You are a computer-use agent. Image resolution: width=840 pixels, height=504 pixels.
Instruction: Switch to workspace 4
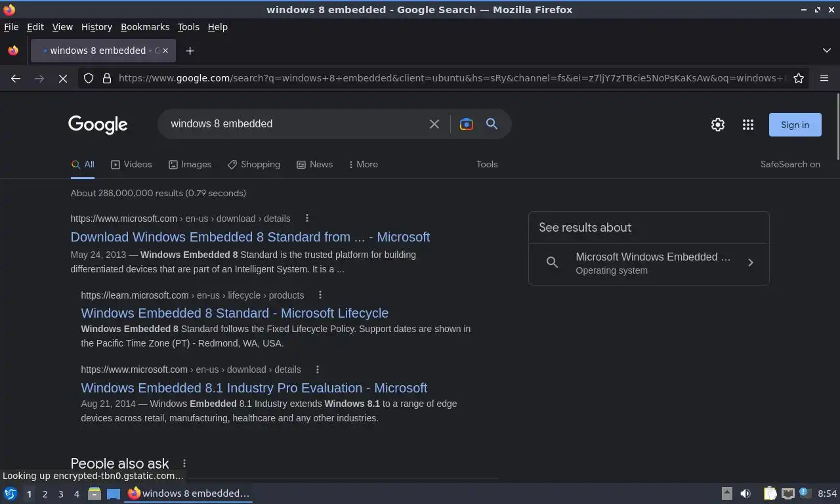76,494
